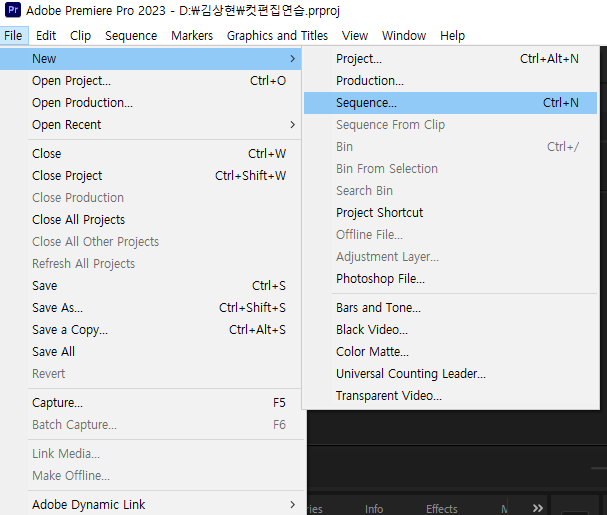Click Adjustment Layer... entry
This screenshot has width=607, height=515.
[x=450, y=257]
